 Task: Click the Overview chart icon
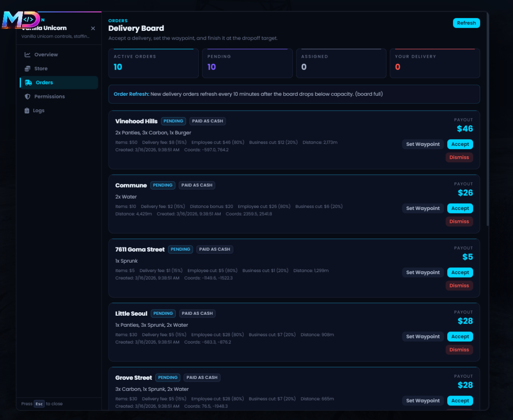click(27, 55)
